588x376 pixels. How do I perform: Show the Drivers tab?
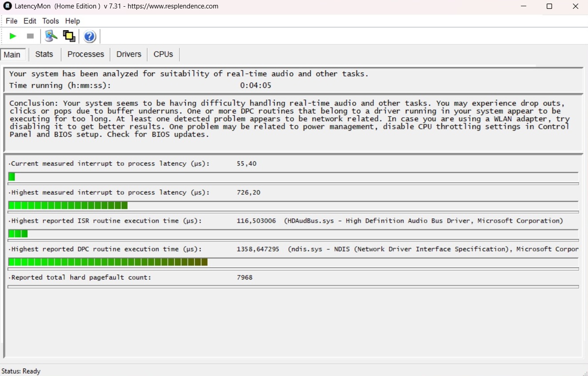(x=128, y=54)
